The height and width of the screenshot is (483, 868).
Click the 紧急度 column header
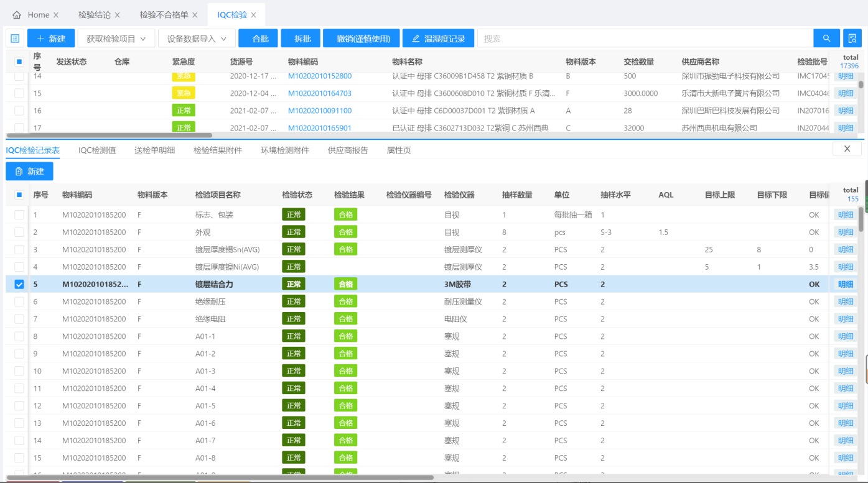pos(184,62)
